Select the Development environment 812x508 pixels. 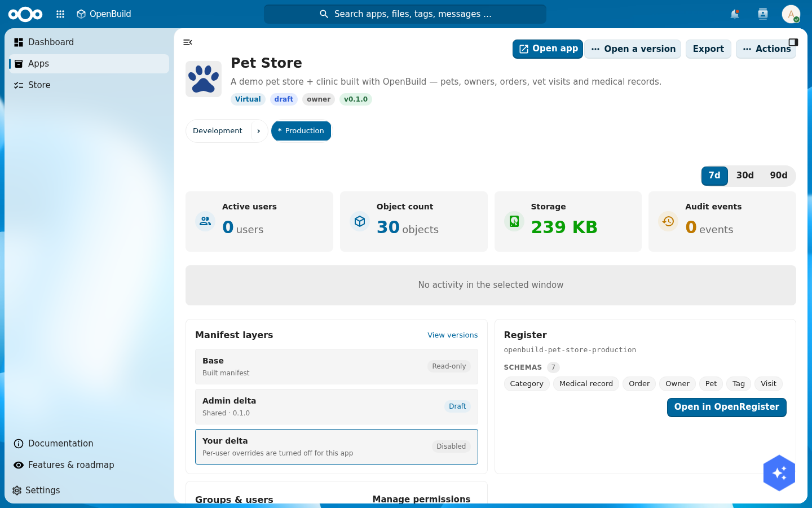coord(218,131)
